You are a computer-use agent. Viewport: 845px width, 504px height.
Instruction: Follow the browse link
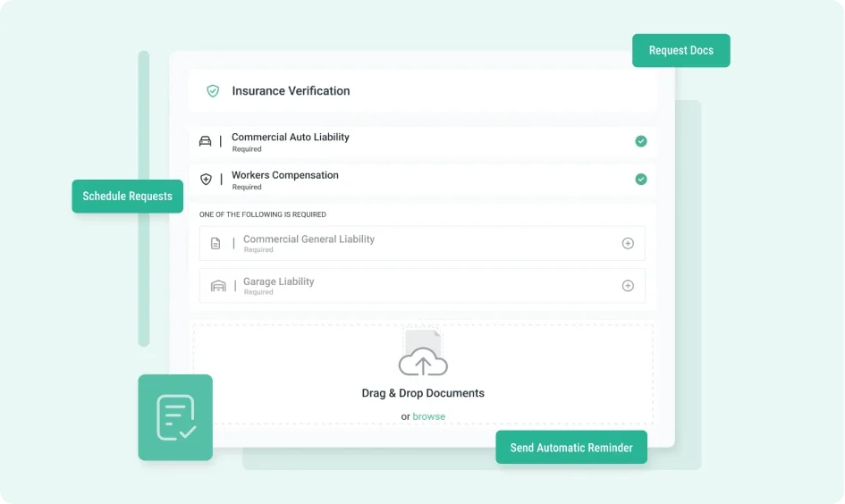(429, 416)
